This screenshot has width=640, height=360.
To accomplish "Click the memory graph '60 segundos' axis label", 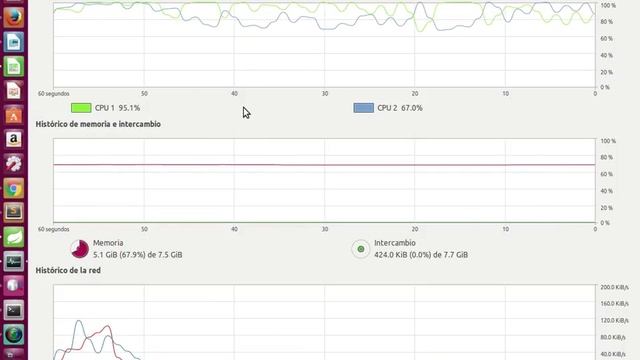I will (x=53, y=229).
